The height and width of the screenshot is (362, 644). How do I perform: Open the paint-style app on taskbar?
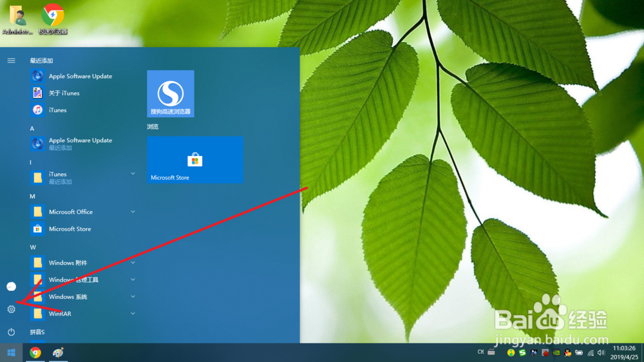(x=58, y=352)
